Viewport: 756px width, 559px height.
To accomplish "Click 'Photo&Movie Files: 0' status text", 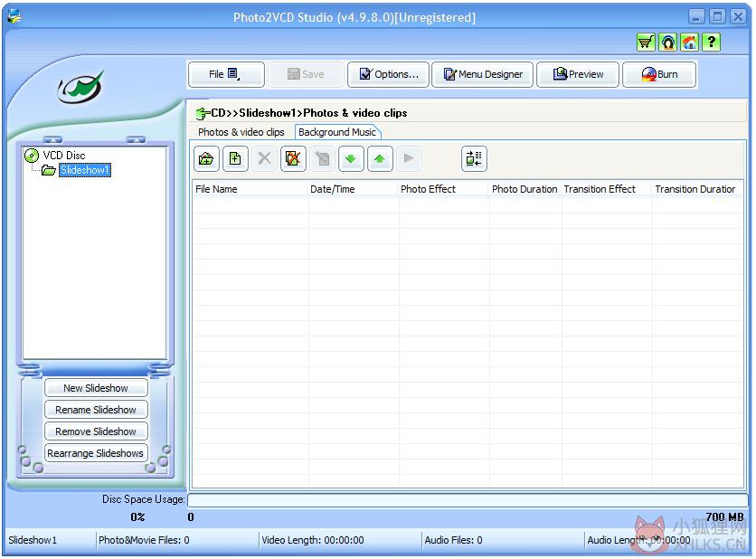I will (x=144, y=540).
